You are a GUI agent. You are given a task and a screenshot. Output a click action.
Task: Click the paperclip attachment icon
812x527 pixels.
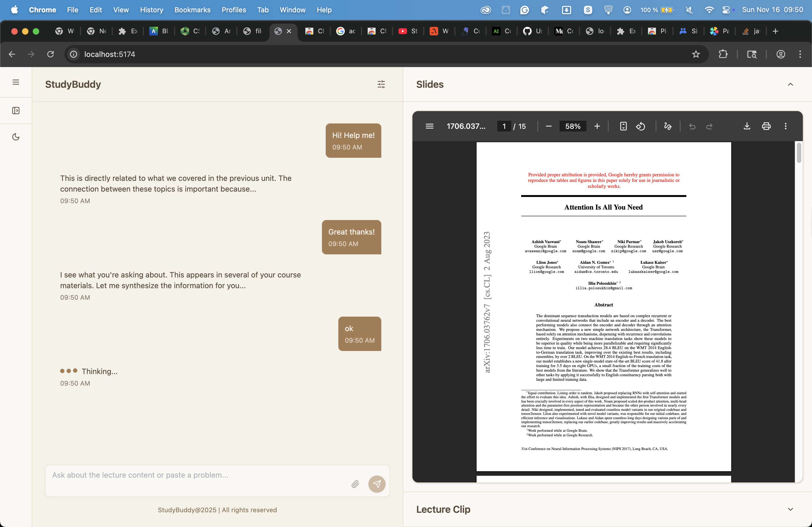point(355,484)
